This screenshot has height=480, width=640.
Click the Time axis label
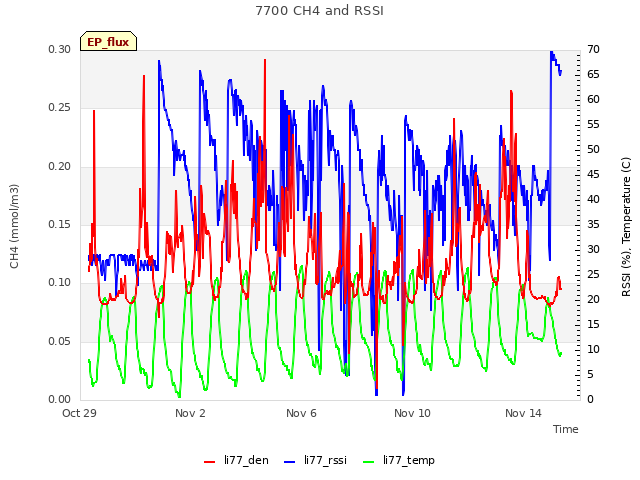tap(566, 429)
